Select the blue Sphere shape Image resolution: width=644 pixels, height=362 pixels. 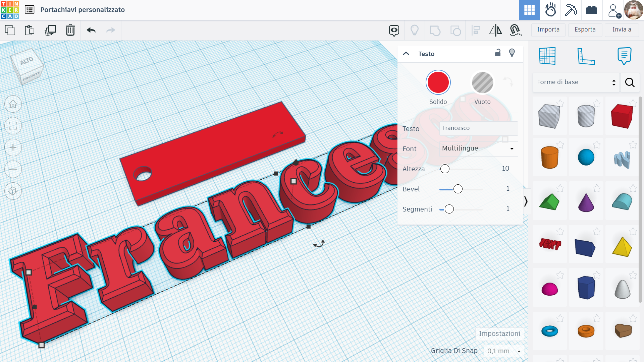586,157
